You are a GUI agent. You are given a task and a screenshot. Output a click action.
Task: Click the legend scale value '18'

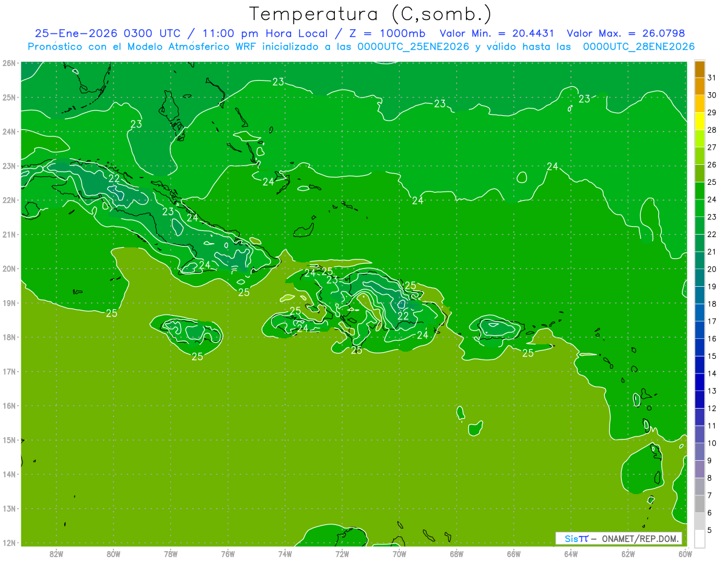click(712, 304)
